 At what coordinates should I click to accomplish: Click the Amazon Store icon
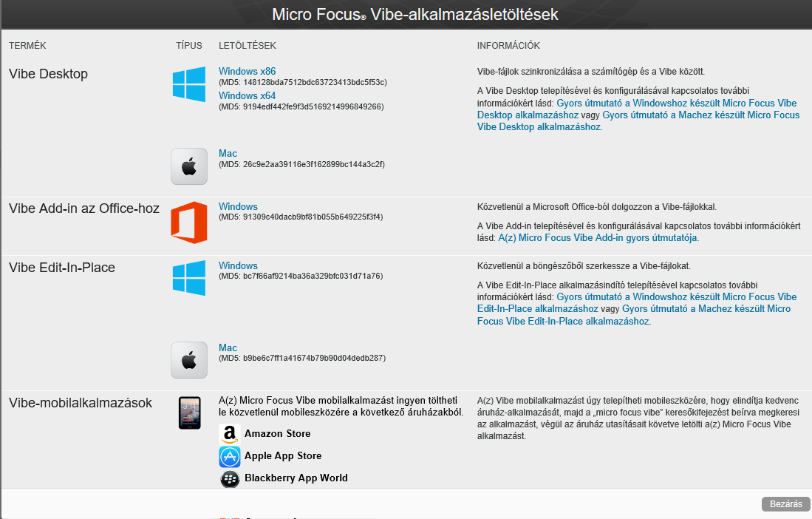[230, 434]
